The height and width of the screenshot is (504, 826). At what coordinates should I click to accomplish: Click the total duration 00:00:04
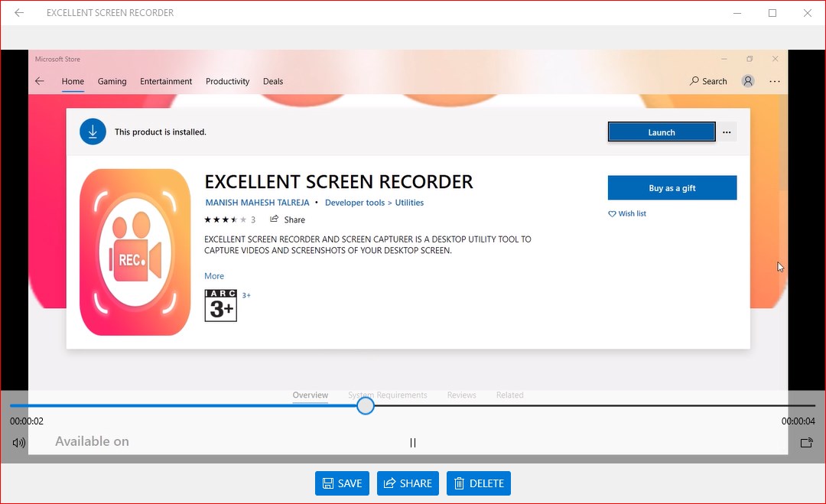tap(798, 421)
